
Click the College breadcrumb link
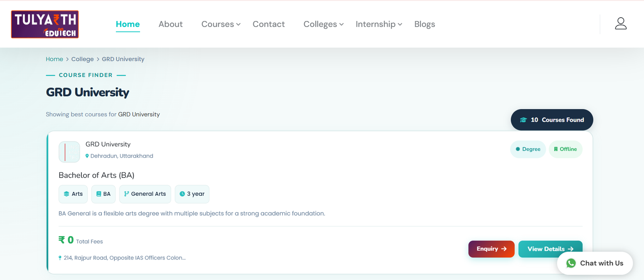(x=83, y=59)
